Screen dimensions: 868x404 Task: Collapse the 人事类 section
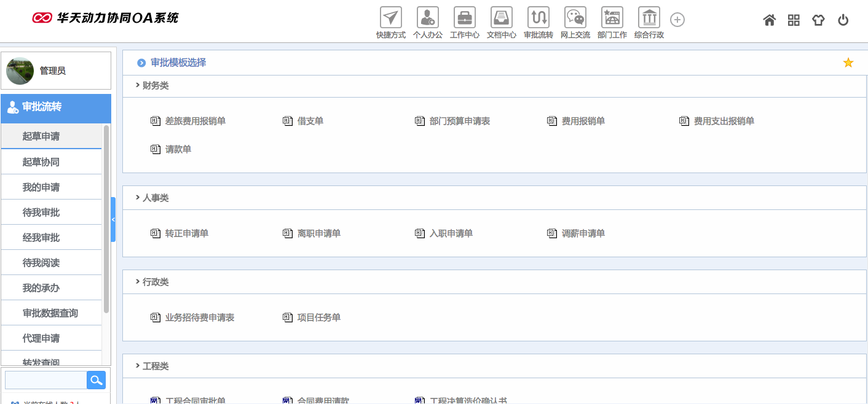138,198
